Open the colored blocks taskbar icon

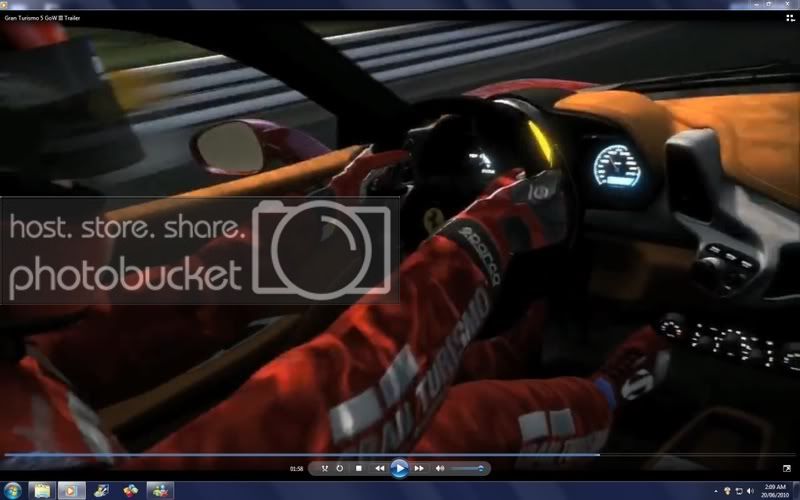pos(131,491)
